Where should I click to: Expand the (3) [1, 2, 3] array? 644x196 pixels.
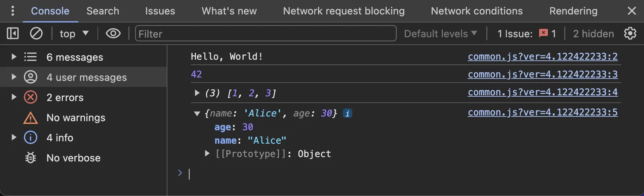[197, 93]
